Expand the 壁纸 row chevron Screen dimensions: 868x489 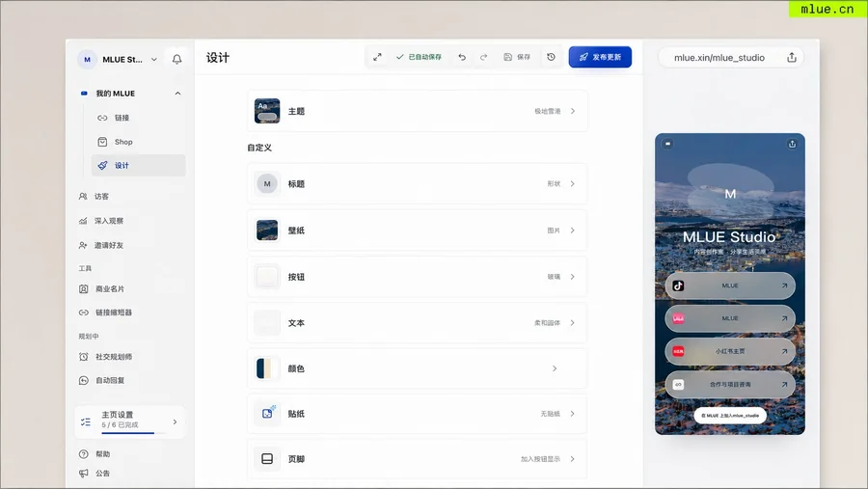(572, 231)
